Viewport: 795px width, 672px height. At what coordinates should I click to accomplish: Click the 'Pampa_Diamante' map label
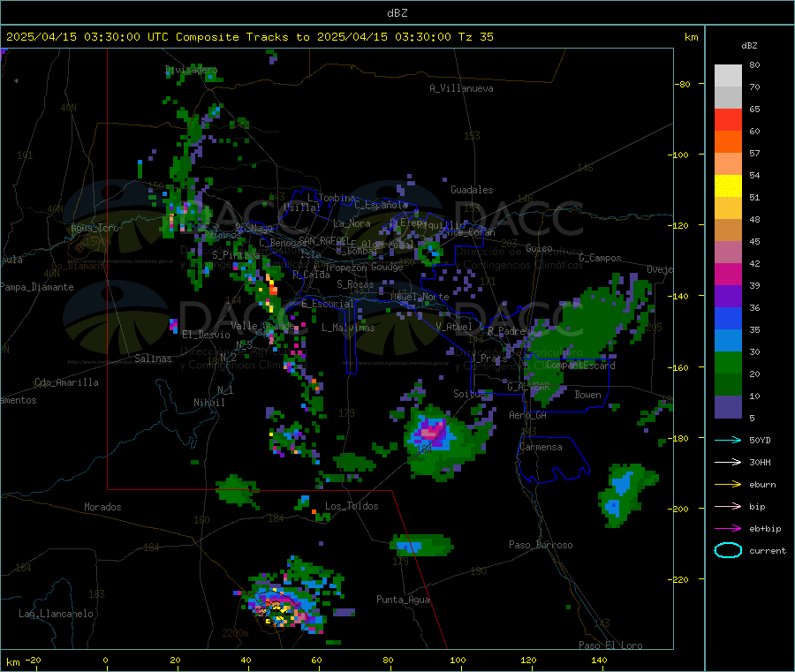pyautogui.click(x=36, y=287)
